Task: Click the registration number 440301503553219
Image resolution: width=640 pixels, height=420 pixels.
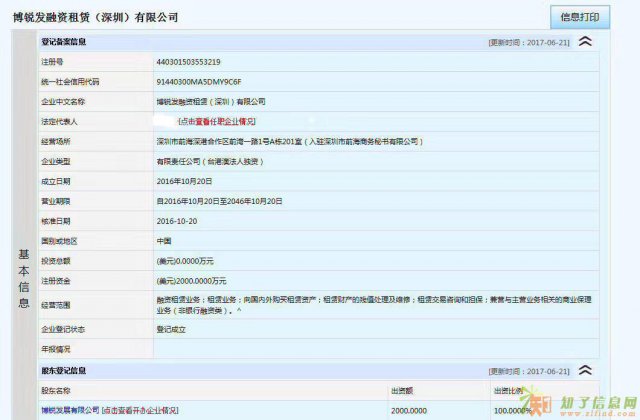Action: pyautogui.click(x=188, y=62)
